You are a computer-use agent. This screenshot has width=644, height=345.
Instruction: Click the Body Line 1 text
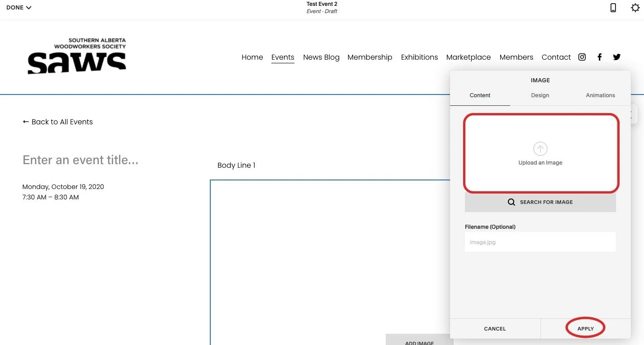tap(237, 165)
